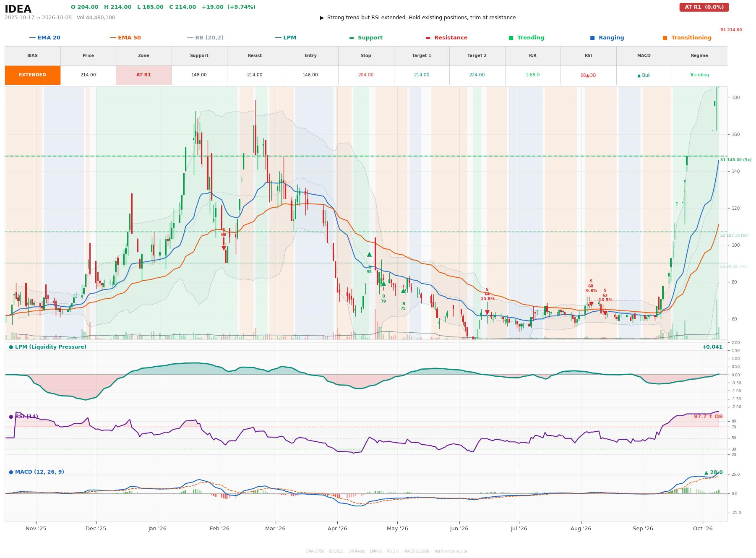Click the red sell arrow marked S 98

[x=224, y=248]
